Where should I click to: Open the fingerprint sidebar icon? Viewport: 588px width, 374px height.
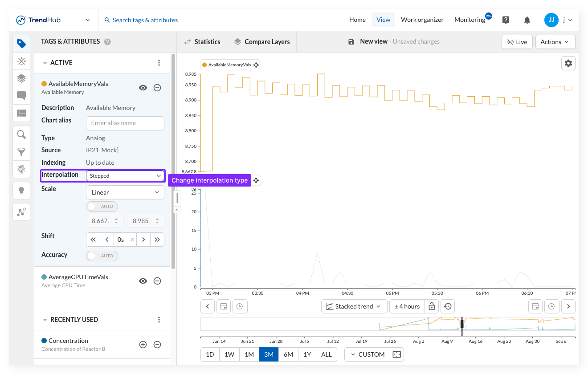coord(21,169)
